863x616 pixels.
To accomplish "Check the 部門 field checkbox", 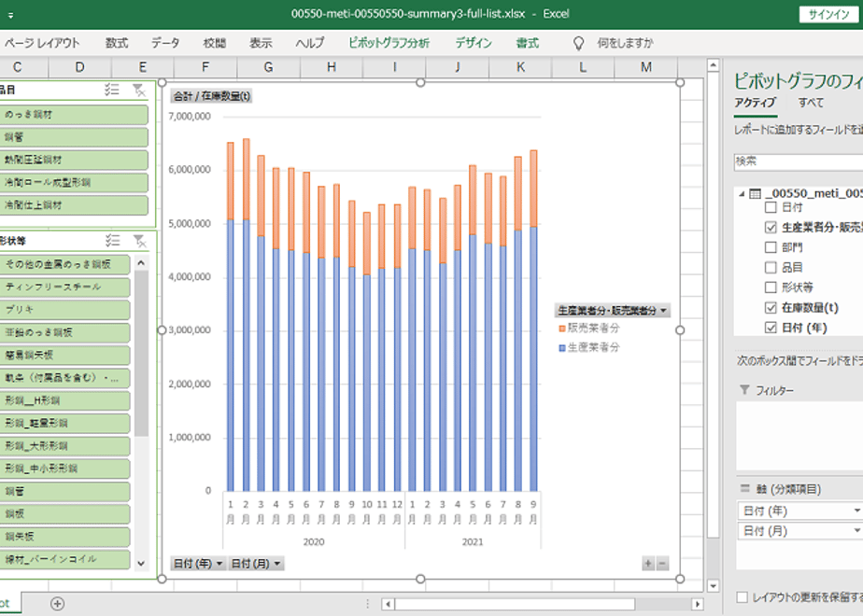I will [771, 247].
